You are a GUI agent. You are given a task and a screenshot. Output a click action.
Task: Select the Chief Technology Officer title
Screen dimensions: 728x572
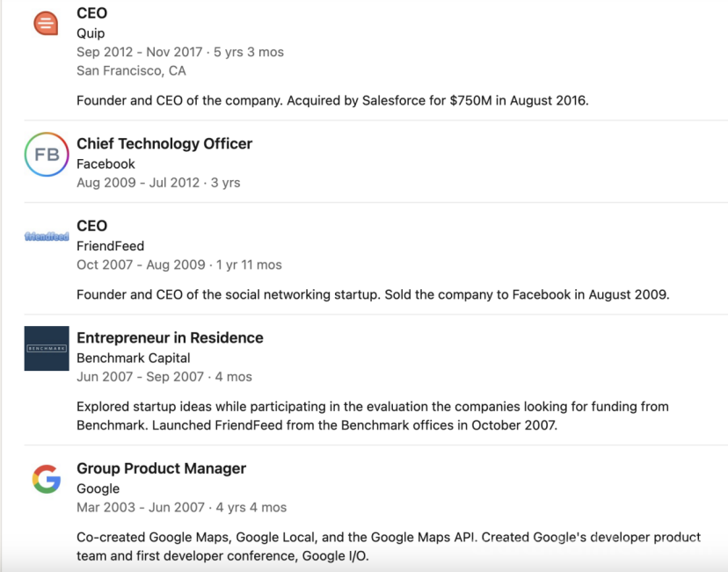click(164, 144)
